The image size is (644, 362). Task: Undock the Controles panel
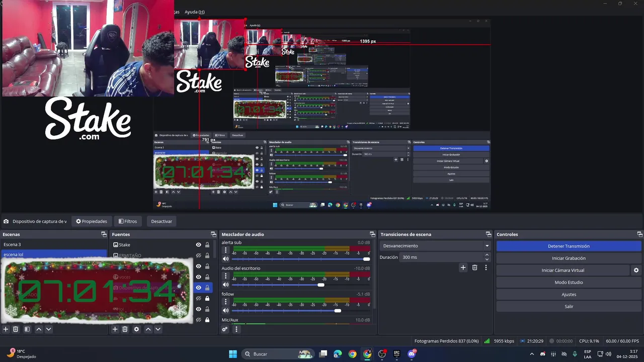640,234
